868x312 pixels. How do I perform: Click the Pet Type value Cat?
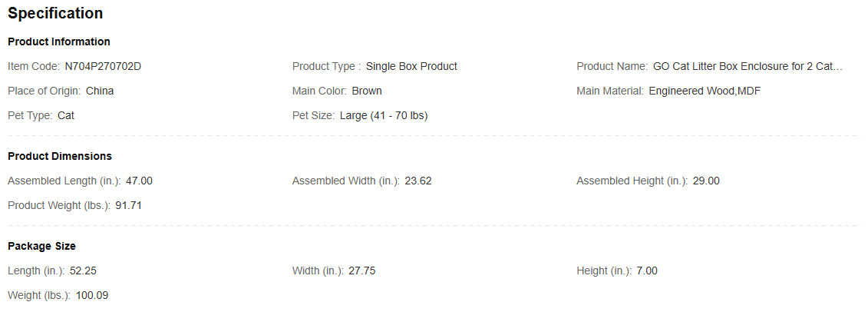66,115
